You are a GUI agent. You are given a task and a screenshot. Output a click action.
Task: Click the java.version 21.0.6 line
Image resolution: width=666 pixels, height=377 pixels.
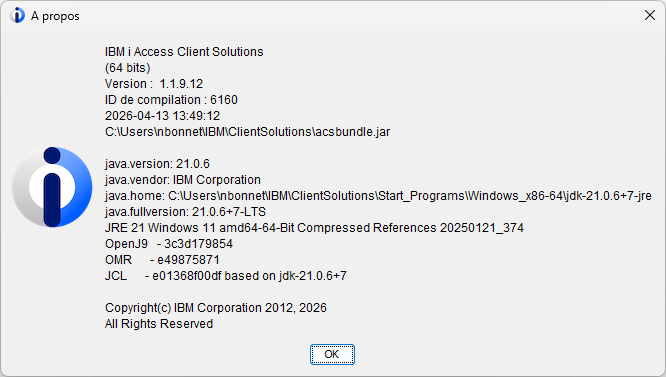[157, 164]
